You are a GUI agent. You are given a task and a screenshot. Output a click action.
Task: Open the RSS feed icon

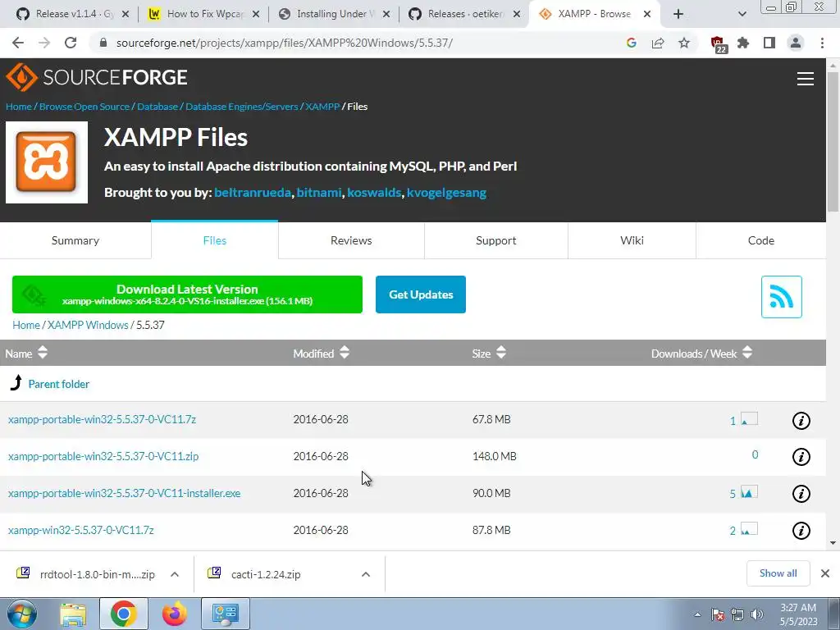(x=781, y=297)
